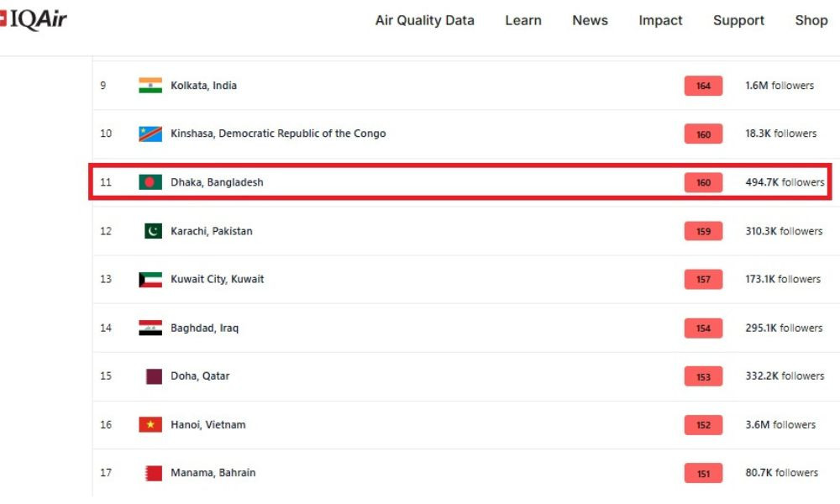Viewport: 840px width, 504px height.
Task: Click the Qatar flag icon
Action: click(154, 376)
